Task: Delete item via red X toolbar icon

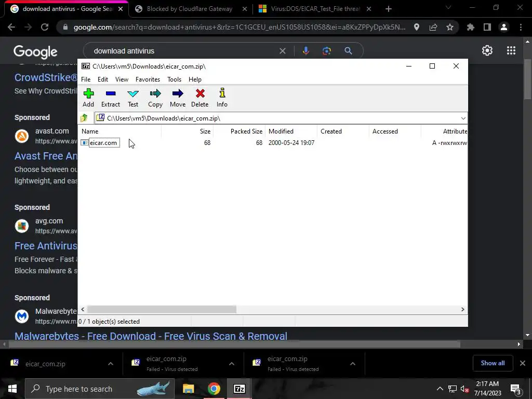Action: click(x=200, y=98)
